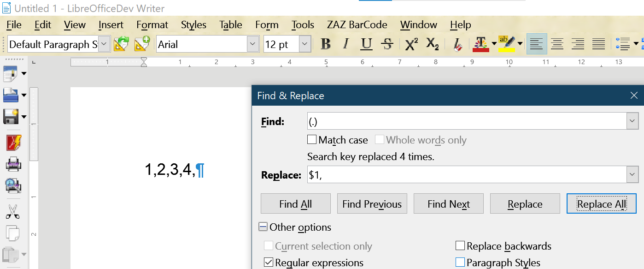The image size is (644, 269).
Task: Toggle strikethrough formatting
Action: (x=387, y=43)
